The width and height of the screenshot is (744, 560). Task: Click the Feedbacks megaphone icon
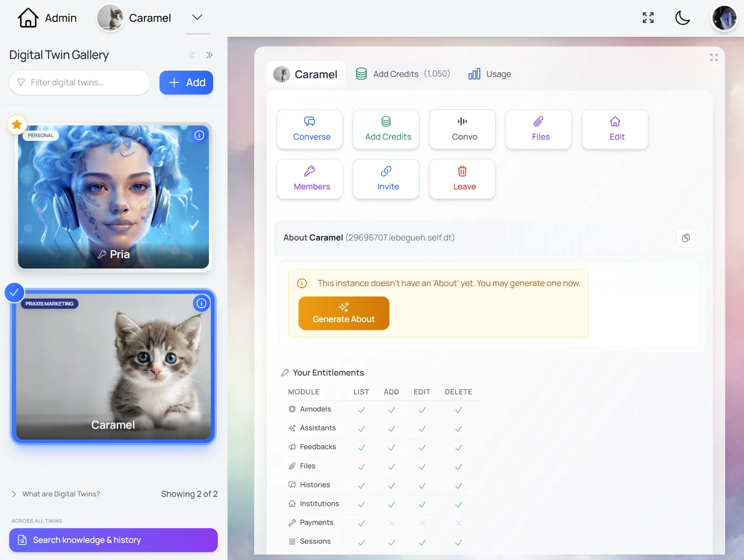[292, 447]
